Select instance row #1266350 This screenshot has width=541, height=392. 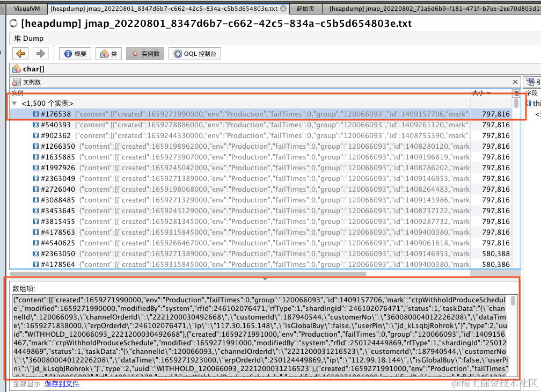click(x=260, y=146)
